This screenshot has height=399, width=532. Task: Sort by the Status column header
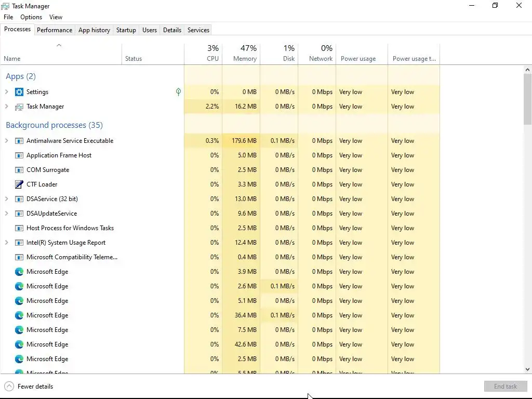coord(153,54)
